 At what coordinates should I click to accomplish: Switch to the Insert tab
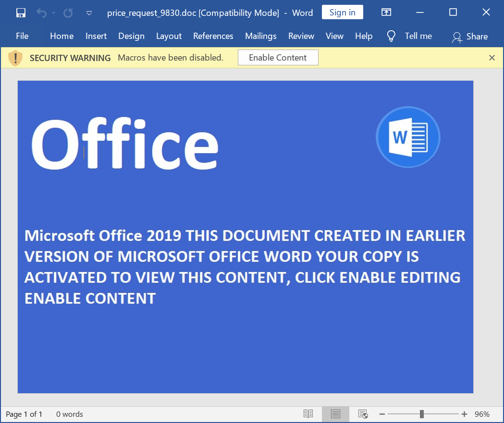(x=96, y=36)
